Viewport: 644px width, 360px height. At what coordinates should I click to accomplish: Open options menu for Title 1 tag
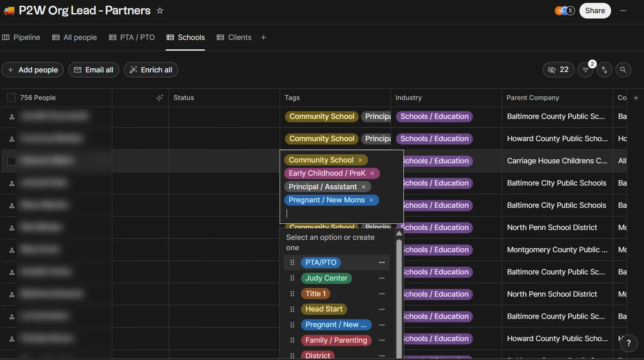pyautogui.click(x=382, y=294)
